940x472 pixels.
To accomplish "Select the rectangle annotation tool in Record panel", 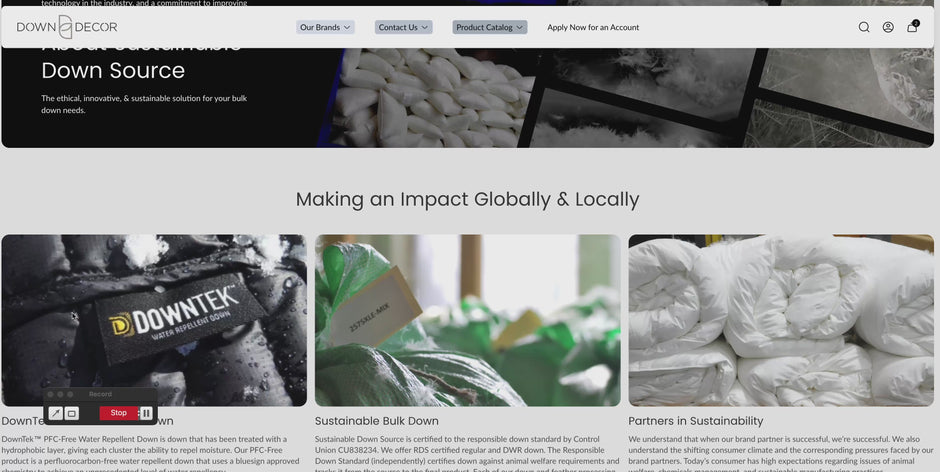I will (x=71, y=413).
